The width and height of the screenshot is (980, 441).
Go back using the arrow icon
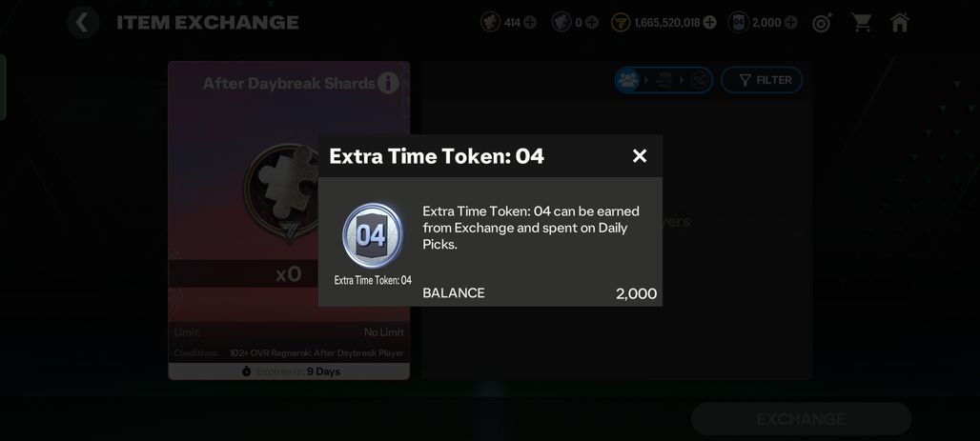83,23
